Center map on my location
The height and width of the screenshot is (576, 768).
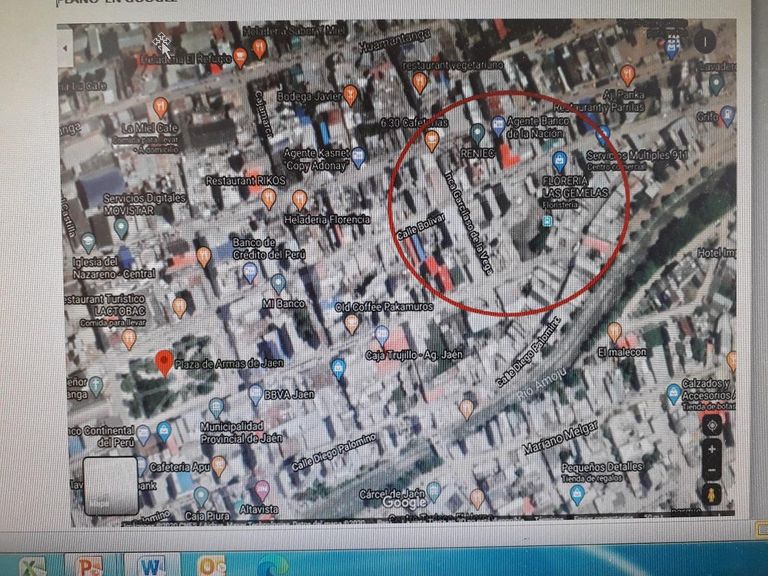point(712,426)
